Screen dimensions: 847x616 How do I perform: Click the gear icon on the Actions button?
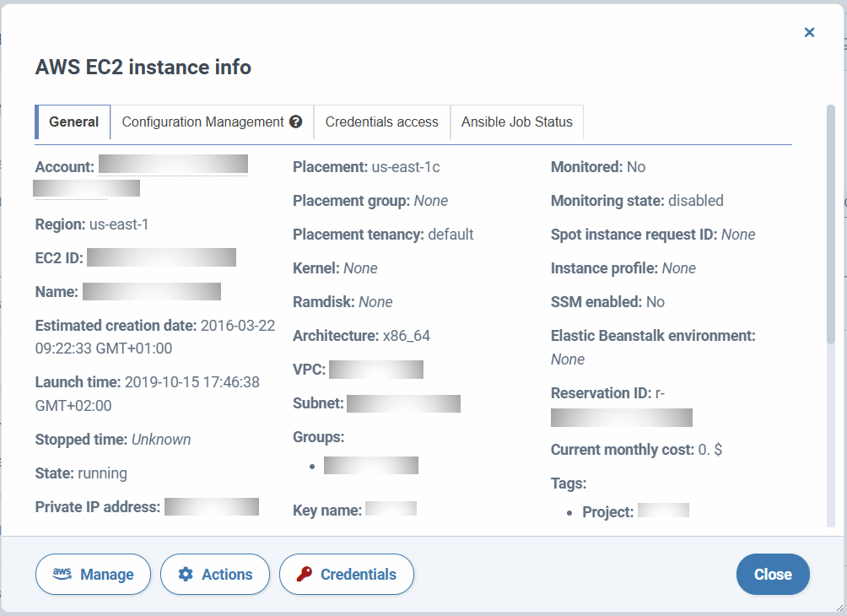pos(186,574)
